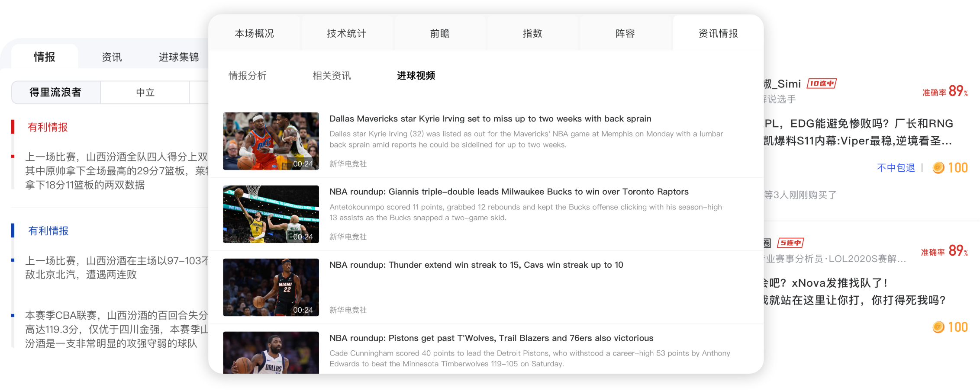Click the gold coin icon beside 不中包退
This screenshot has width=980, height=391.
[938, 167]
